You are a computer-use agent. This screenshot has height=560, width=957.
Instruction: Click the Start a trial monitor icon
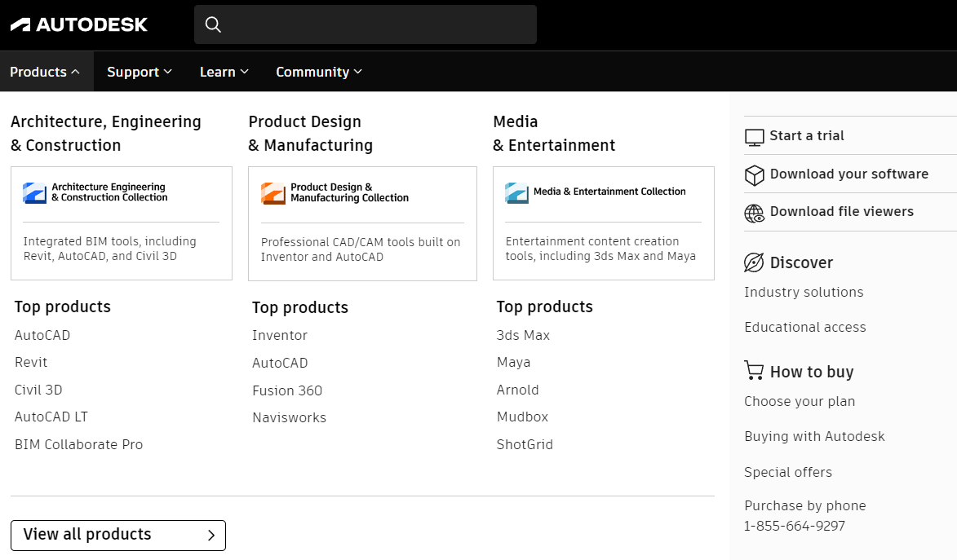coord(754,136)
